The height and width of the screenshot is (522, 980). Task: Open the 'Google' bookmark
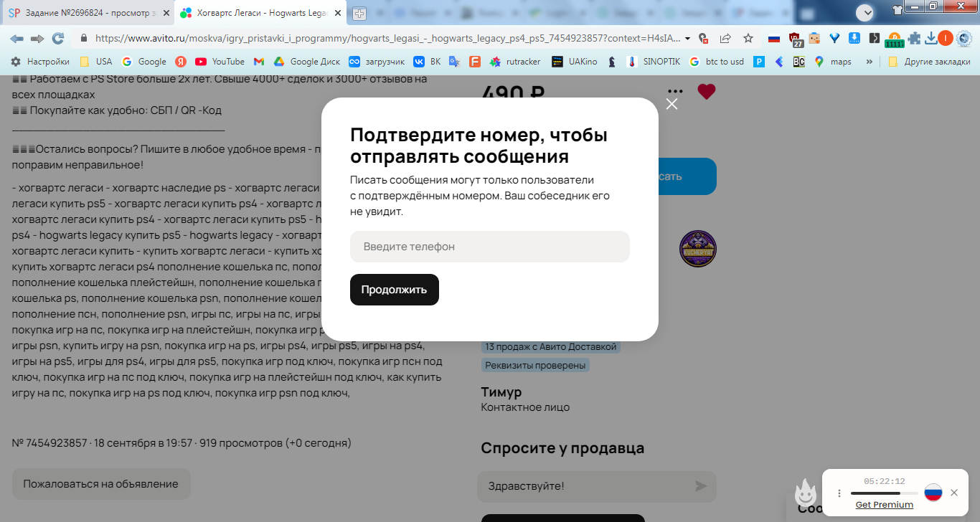144,62
